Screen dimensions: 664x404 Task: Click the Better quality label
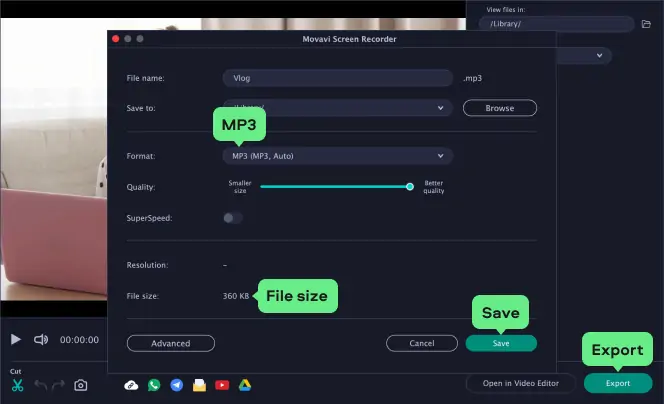tap(434, 187)
